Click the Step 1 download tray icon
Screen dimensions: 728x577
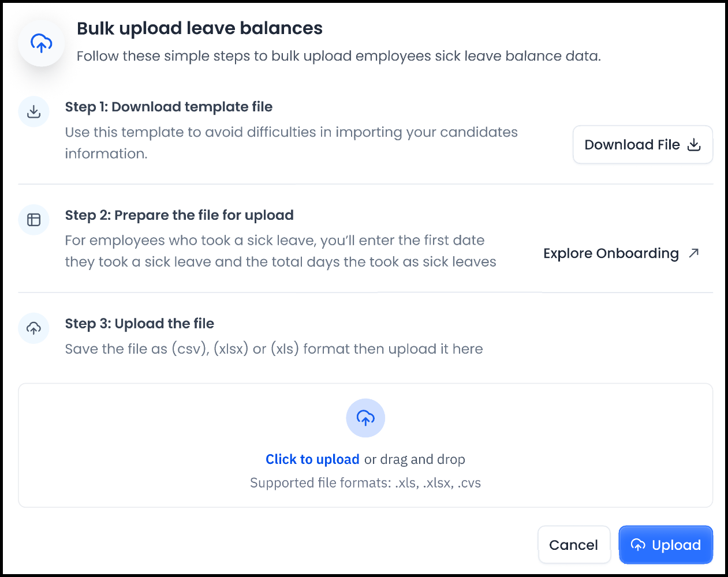34,111
